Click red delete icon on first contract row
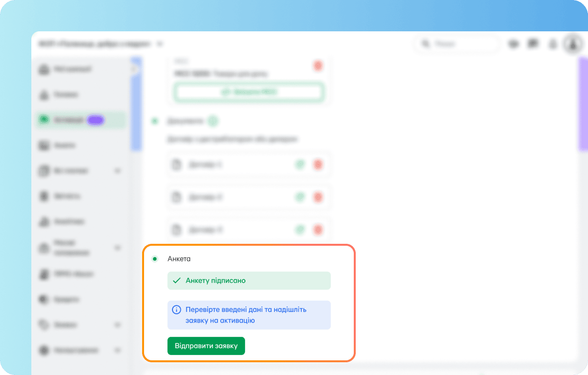 (x=318, y=165)
